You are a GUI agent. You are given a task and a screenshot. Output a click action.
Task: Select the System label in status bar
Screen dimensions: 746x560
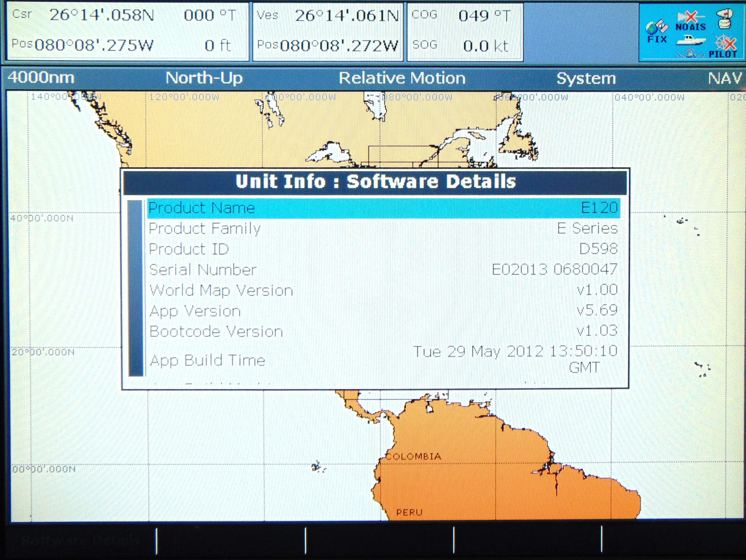tap(586, 78)
